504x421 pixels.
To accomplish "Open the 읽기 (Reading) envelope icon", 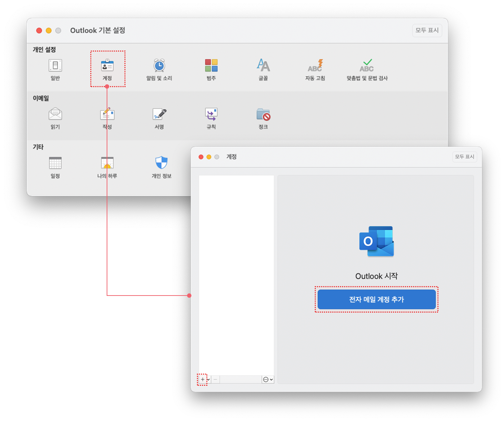I will point(55,114).
